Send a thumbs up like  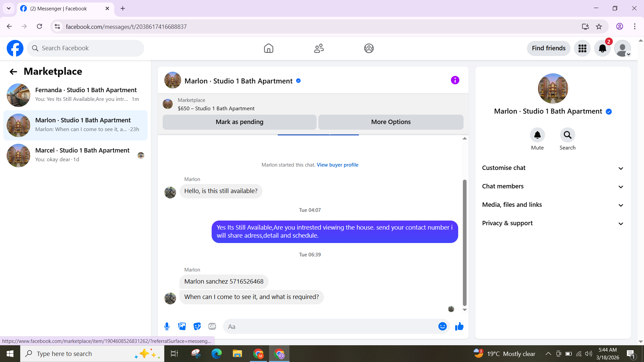point(459,326)
